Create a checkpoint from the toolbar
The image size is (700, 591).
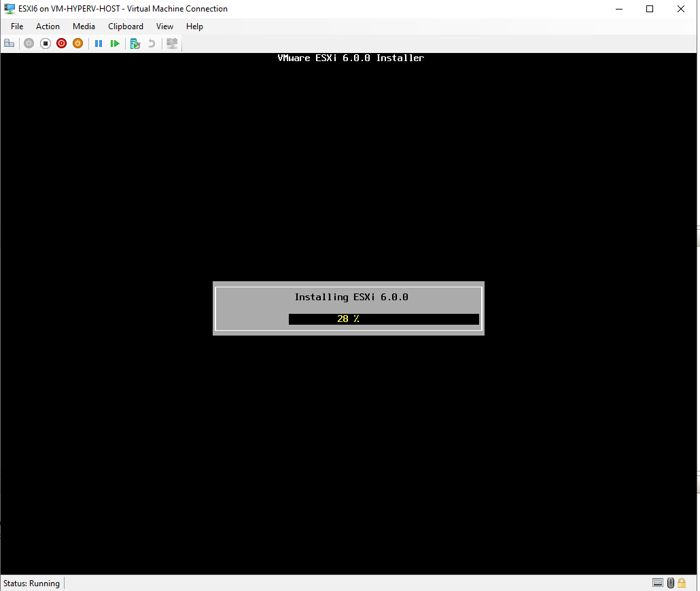tap(135, 43)
